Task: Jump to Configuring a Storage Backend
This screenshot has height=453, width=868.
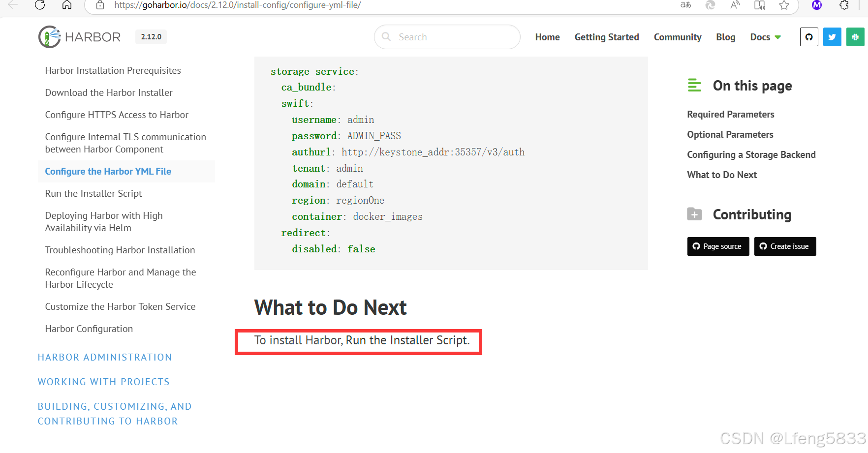Action: click(x=751, y=154)
